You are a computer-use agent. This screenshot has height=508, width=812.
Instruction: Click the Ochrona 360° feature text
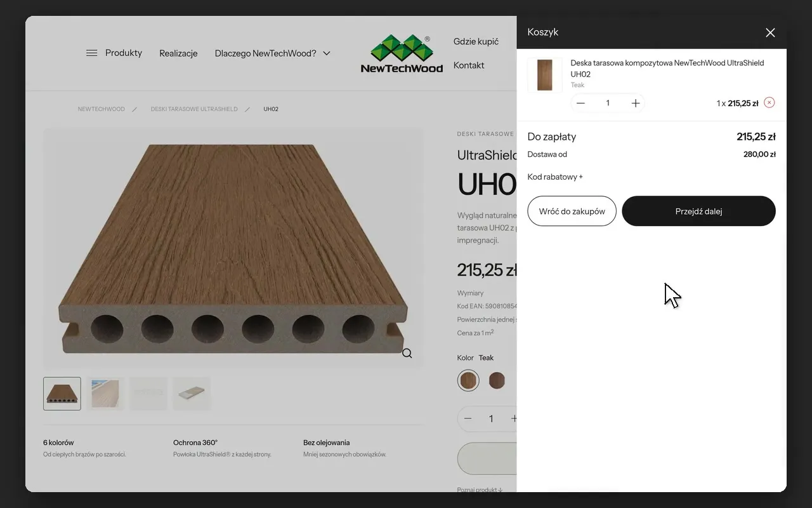pos(195,443)
